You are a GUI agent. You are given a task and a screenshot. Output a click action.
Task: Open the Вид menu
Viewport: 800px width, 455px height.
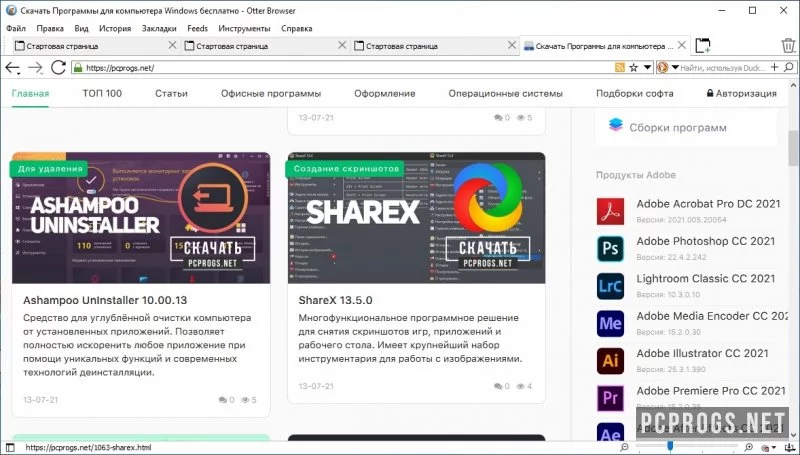pyautogui.click(x=81, y=28)
